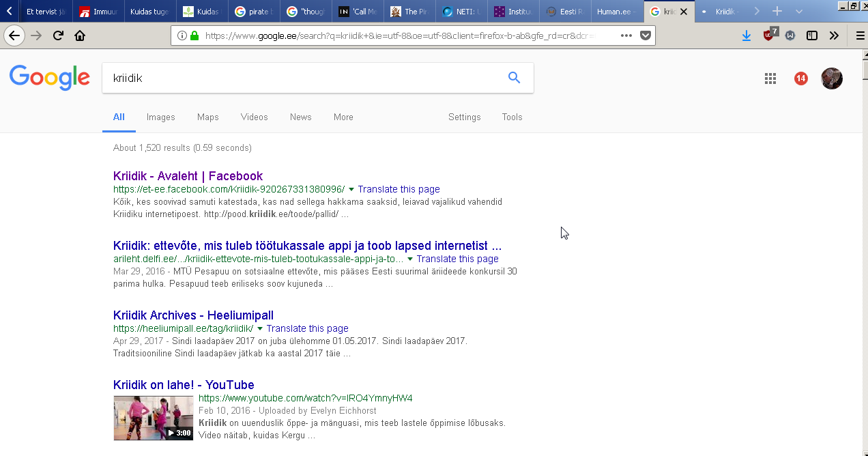Open the Settings menu under search bar
868x456 pixels.
[465, 117]
